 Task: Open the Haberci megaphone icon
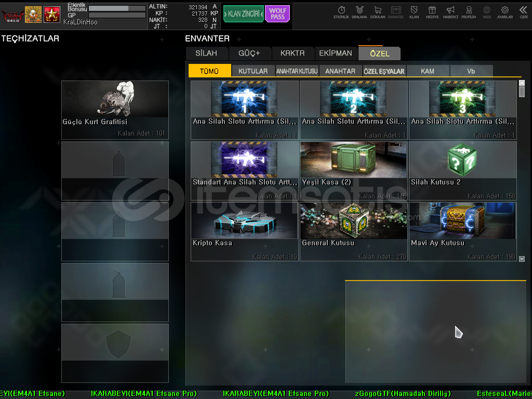point(450,12)
